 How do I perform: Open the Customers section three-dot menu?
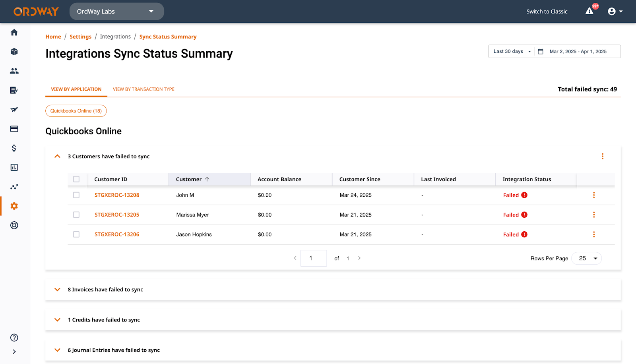[603, 156]
